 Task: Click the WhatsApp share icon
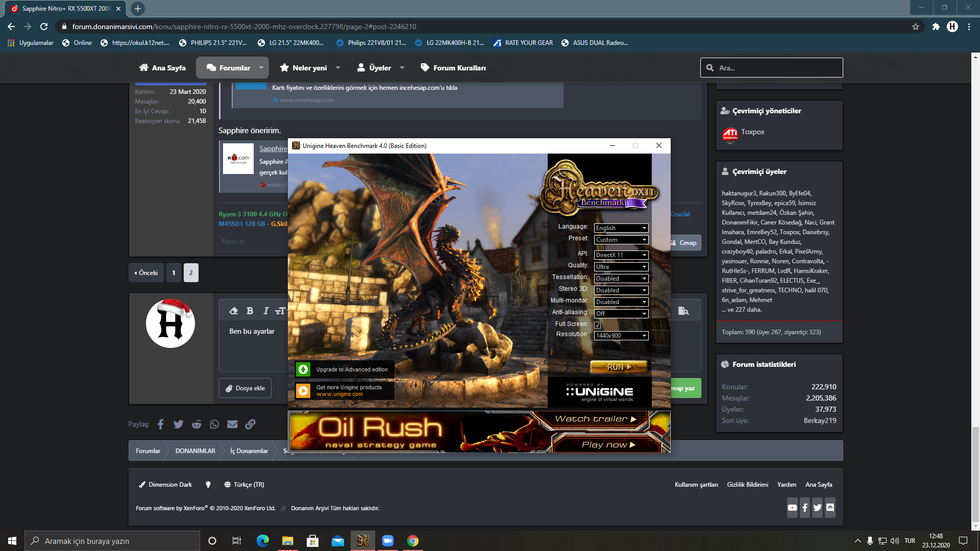pos(213,424)
